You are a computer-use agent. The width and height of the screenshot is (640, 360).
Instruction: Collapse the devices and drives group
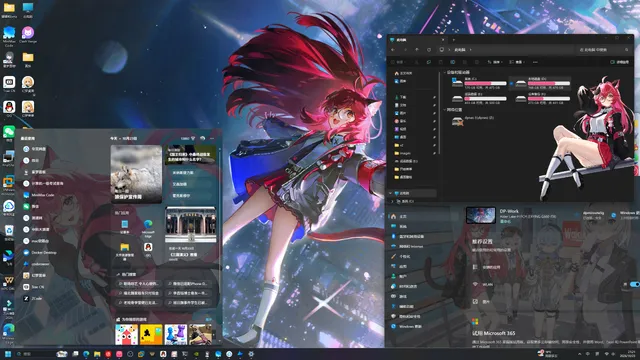pos(445,72)
